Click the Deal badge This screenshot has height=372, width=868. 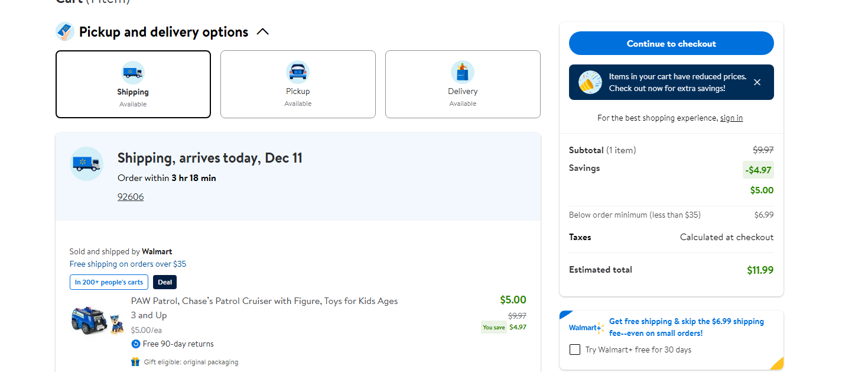point(165,282)
